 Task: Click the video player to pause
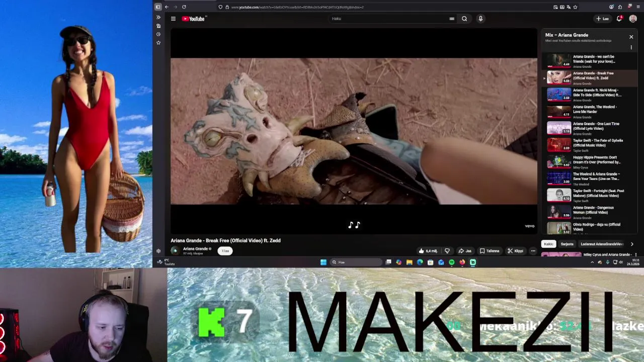point(354,131)
